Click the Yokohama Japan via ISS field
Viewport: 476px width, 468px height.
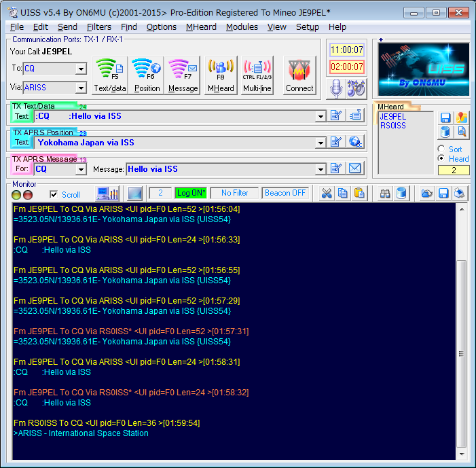pos(175,143)
